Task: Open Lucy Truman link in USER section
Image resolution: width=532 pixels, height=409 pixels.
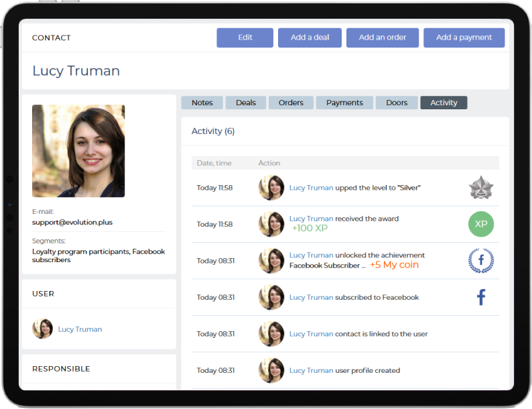Action: pyautogui.click(x=80, y=329)
